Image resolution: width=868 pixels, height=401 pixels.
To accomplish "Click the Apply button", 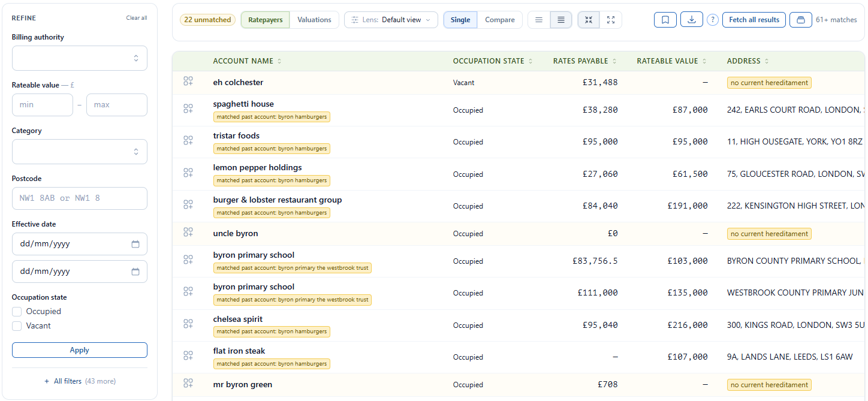I will [80, 350].
